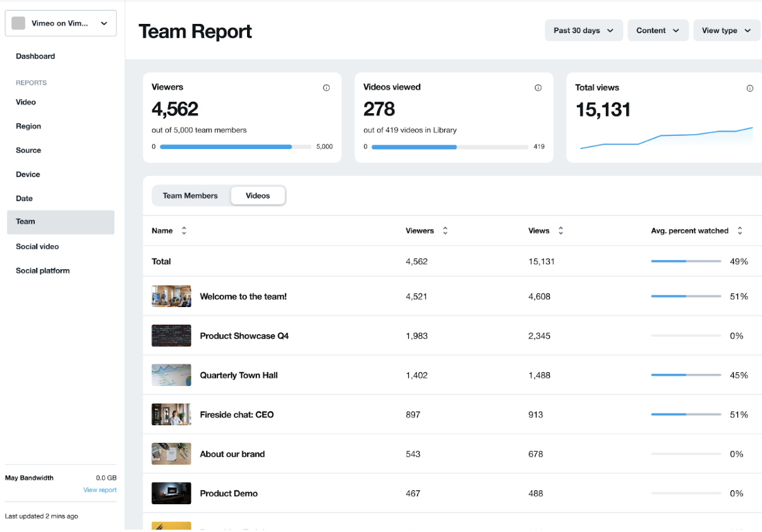Click the workspace avatar icon in sidebar

pos(18,23)
